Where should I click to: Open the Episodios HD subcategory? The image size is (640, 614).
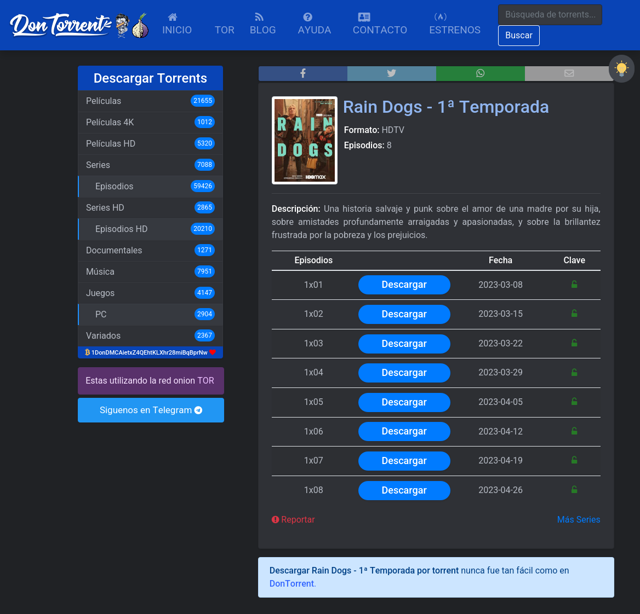point(121,229)
